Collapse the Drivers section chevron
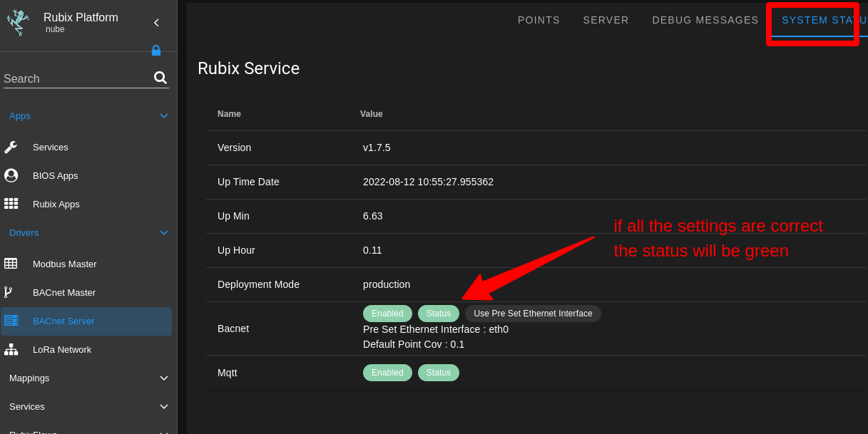The image size is (868, 434). click(164, 232)
